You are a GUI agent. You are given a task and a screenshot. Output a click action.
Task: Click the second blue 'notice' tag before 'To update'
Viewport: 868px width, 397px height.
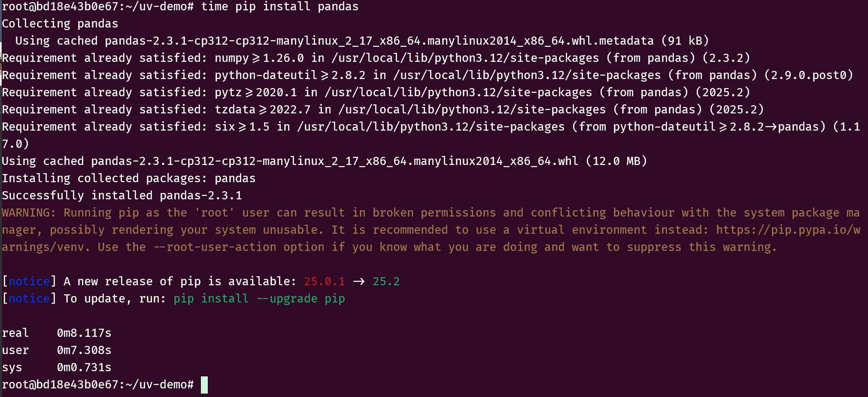click(29, 299)
